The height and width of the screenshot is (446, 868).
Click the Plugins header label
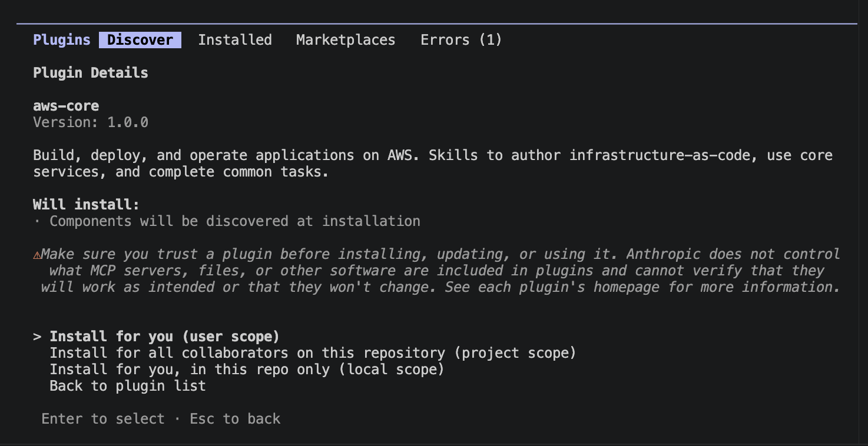pyautogui.click(x=62, y=40)
